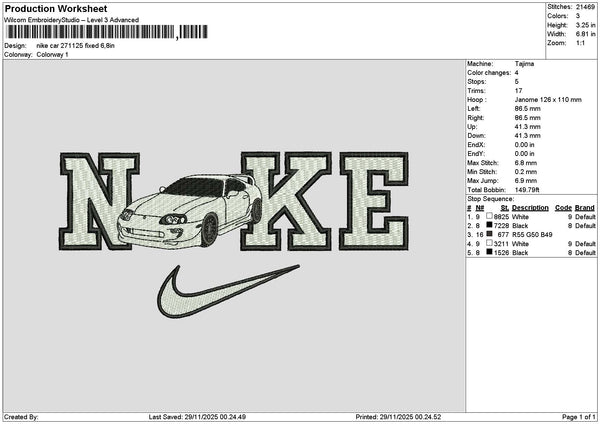Click stitch count "3211" in stop row 4
This screenshot has height=424, width=600.
point(501,244)
